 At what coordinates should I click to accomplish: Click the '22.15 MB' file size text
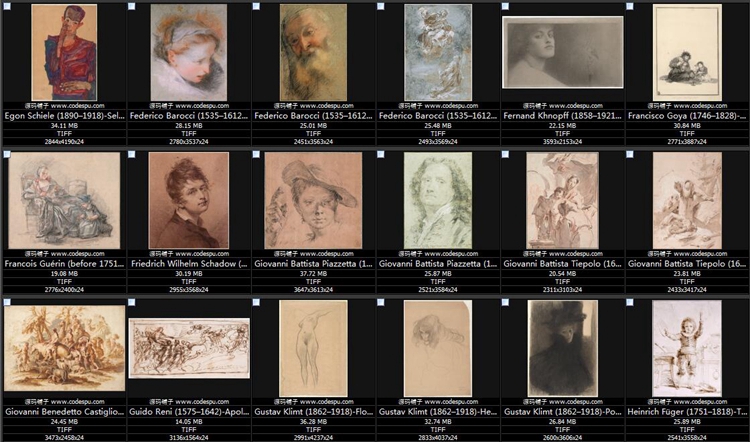[x=562, y=126]
